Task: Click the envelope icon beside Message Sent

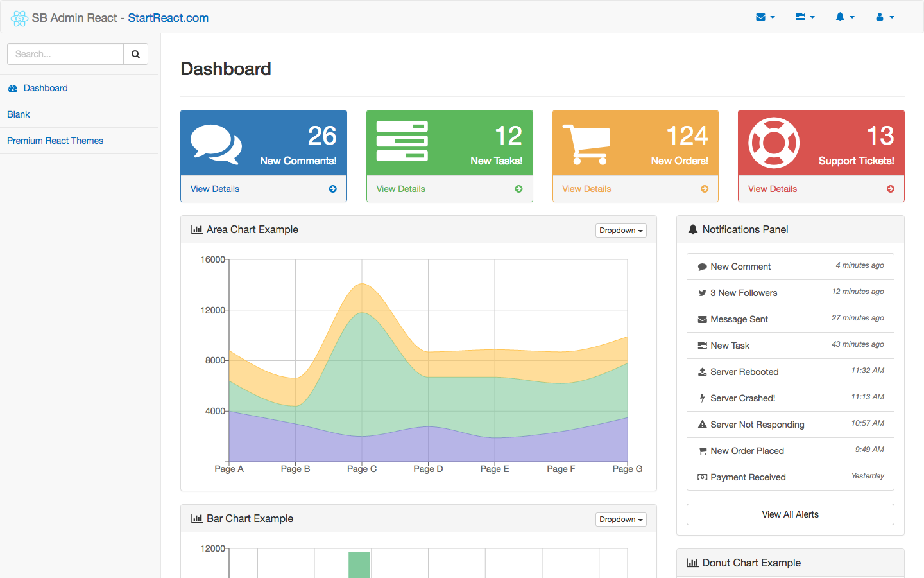Action: [702, 319]
